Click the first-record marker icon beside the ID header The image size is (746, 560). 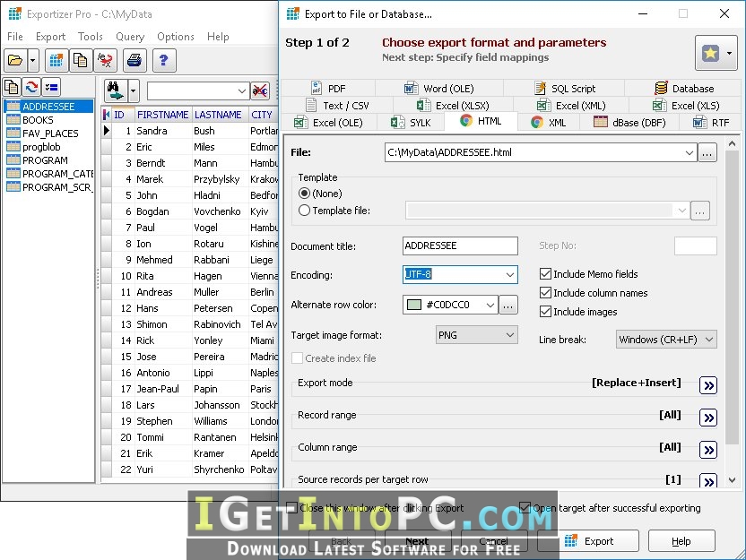pyautogui.click(x=107, y=115)
